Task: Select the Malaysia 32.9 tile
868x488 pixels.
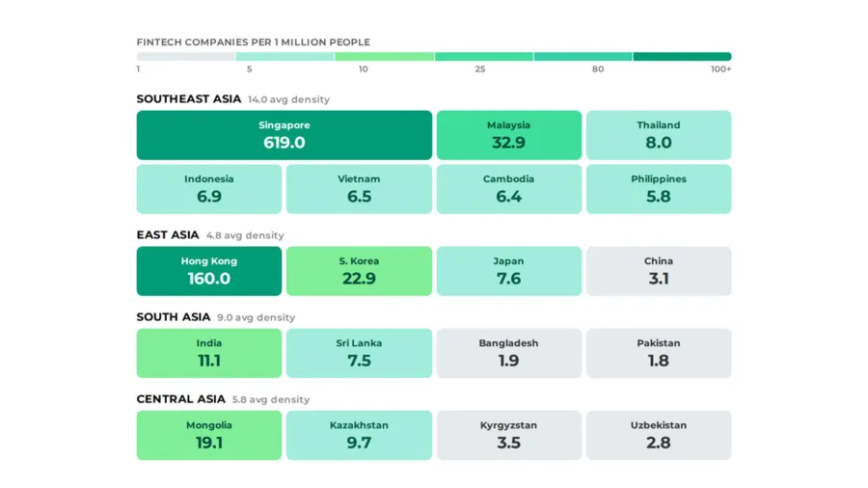Action: pos(508,135)
